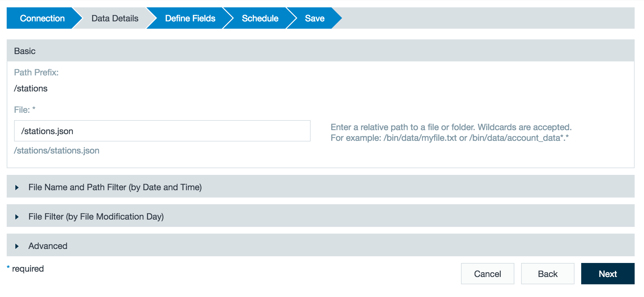Proceed with the Next button

point(608,274)
